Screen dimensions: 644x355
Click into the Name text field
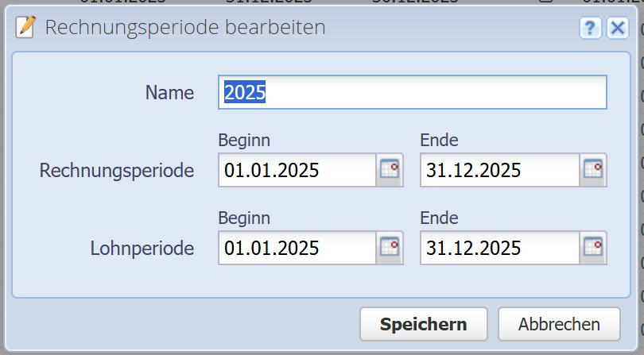[x=412, y=92]
